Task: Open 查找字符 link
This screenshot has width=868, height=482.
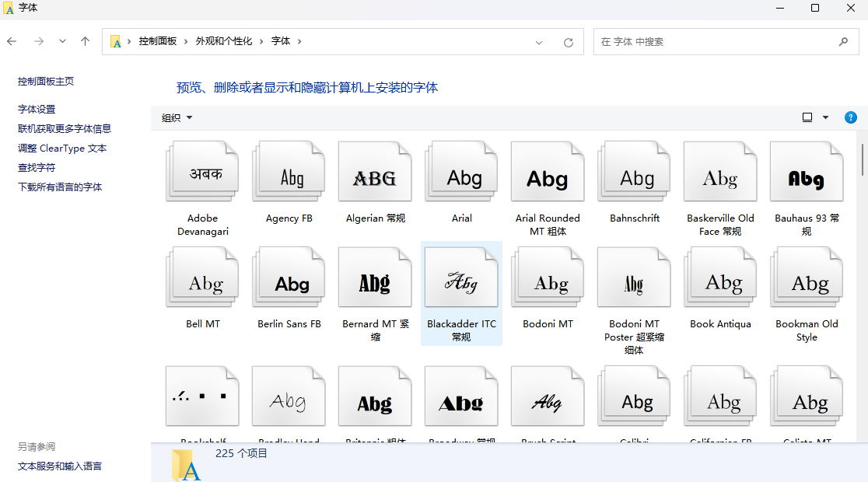Action: 37,168
